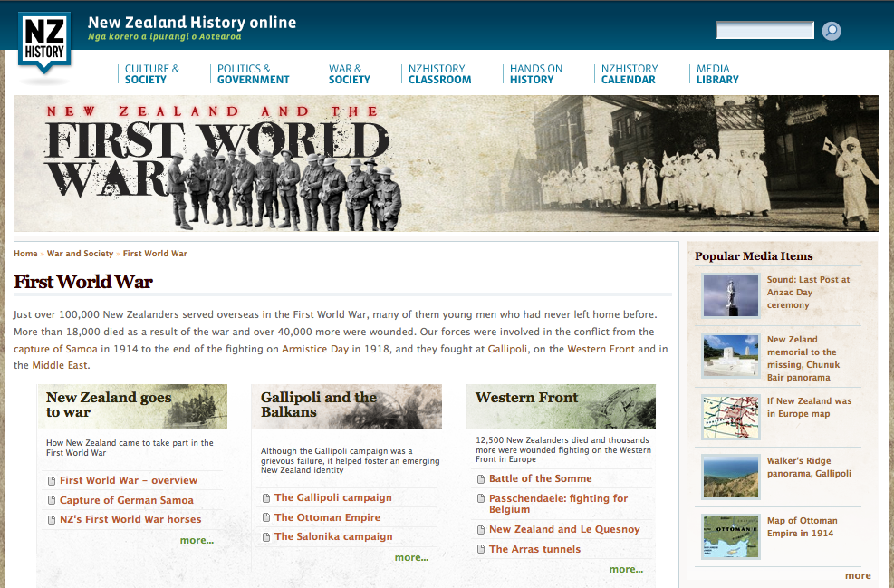Open Last Post at Anzac Day thumbnail
Image resolution: width=894 pixels, height=588 pixels.
pos(730,296)
